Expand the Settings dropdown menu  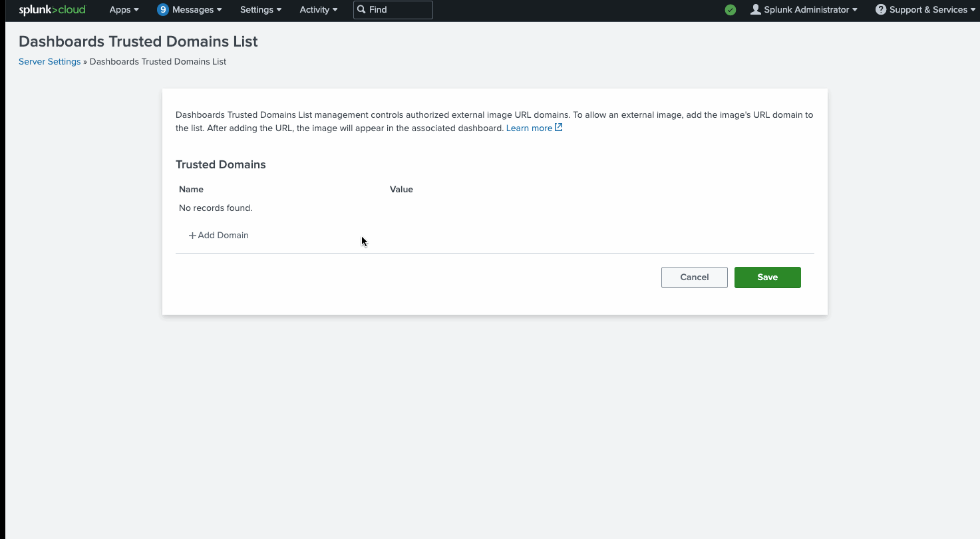pyautogui.click(x=260, y=10)
